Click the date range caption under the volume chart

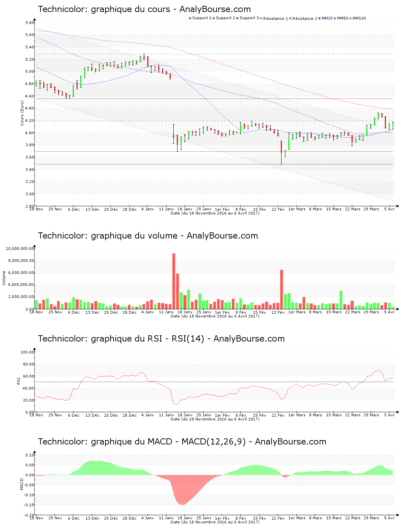[x=215, y=316]
